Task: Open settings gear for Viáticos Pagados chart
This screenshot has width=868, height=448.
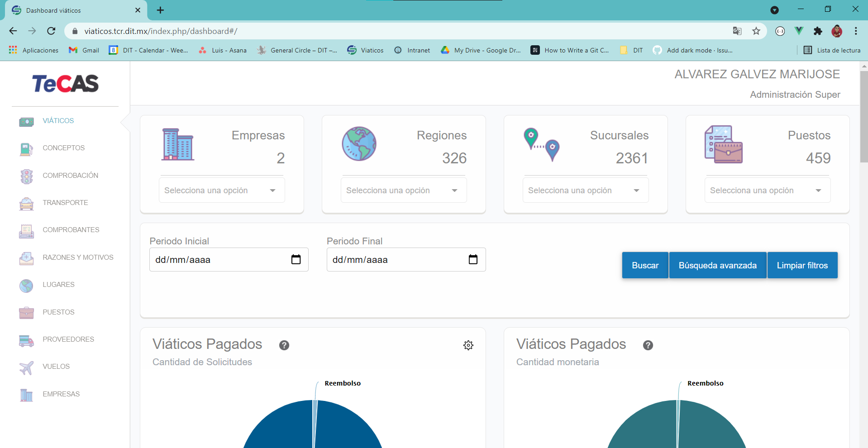Action: tap(468, 345)
